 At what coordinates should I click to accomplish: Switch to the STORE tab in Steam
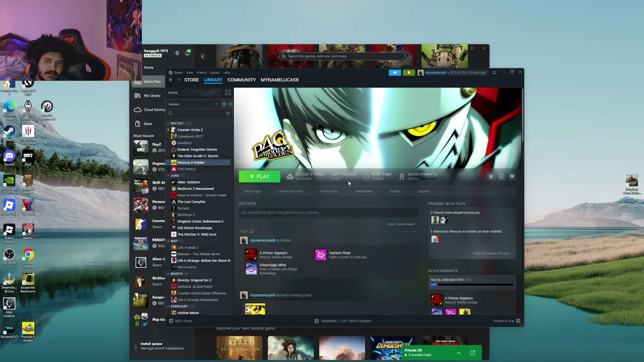[x=191, y=80]
